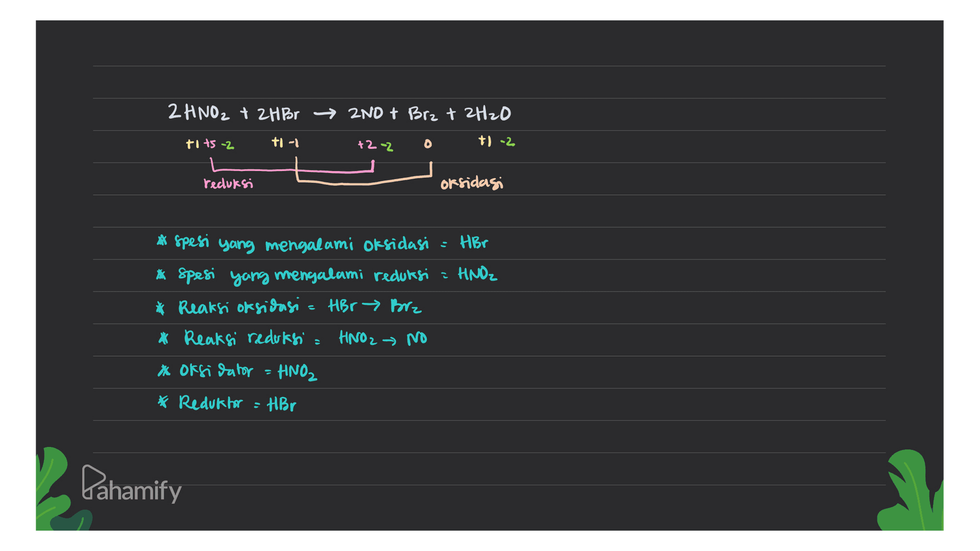
Task: Click the line 'Spesi yang mengalami oksidasi = HBr'
Action: 322,243
